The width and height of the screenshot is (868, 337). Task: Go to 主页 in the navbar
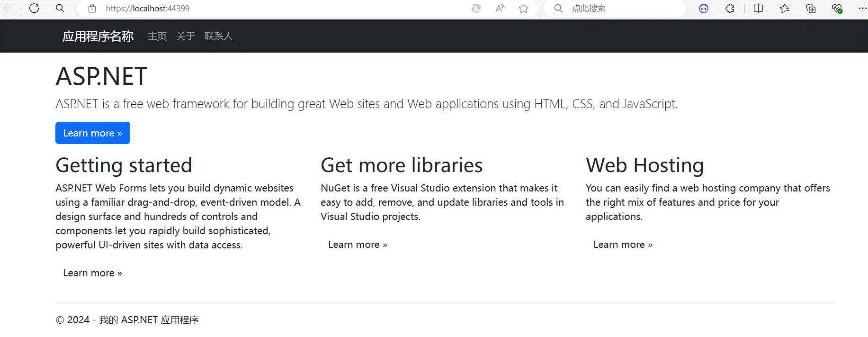(157, 36)
